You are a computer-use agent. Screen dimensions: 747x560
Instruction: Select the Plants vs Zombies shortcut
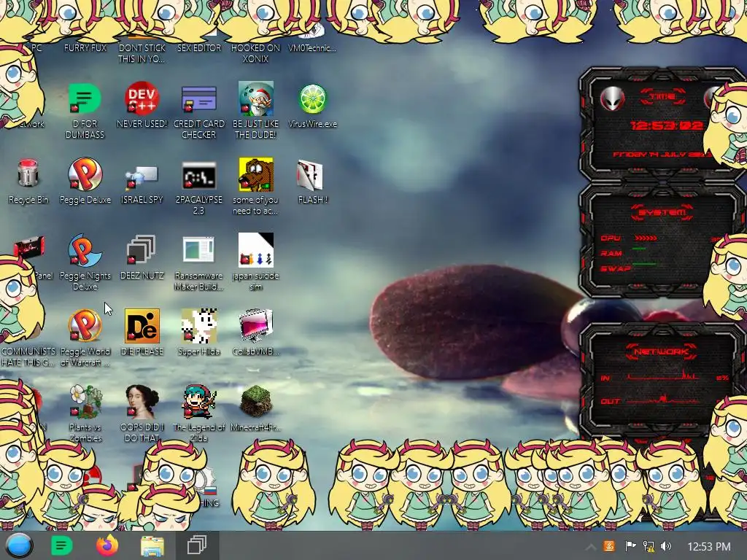coord(85,402)
